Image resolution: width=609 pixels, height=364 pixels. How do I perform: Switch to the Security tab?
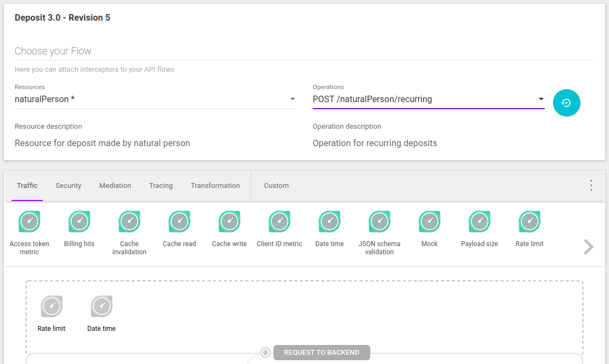pyautogui.click(x=69, y=186)
